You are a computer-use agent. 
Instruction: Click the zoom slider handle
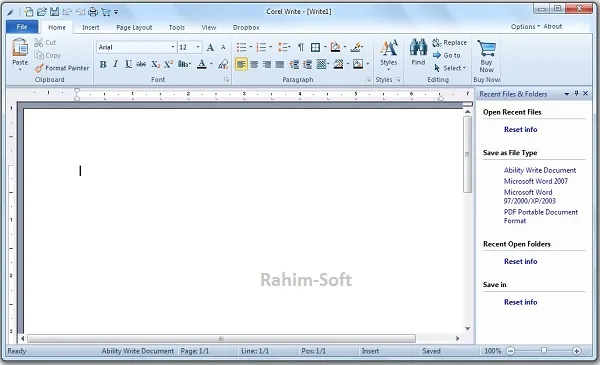pyautogui.click(x=543, y=350)
